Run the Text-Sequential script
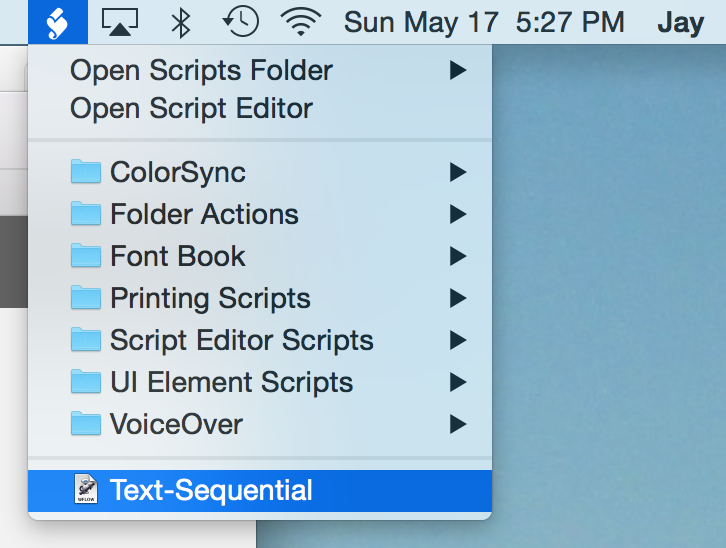Image resolution: width=726 pixels, height=548 pixels. click(211, 490)
